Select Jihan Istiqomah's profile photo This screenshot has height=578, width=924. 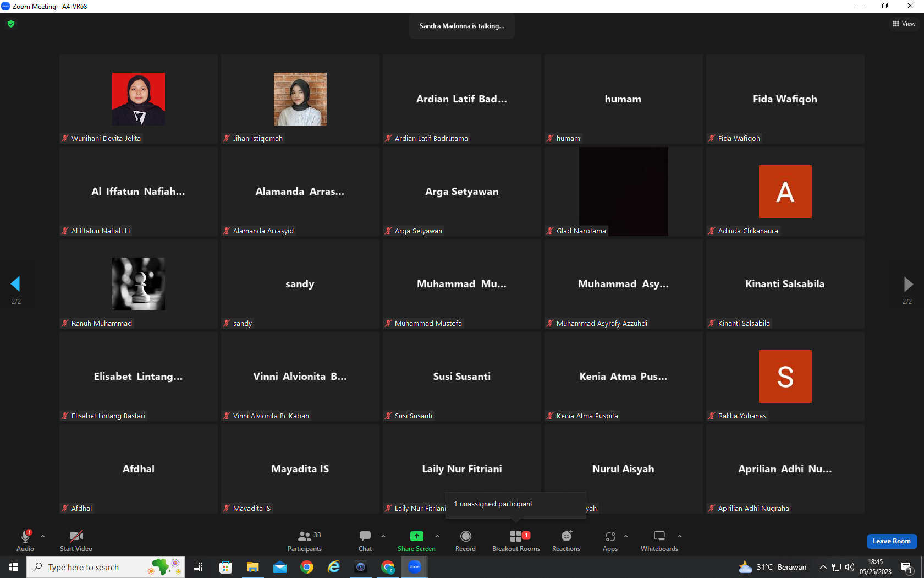[300, 99]
